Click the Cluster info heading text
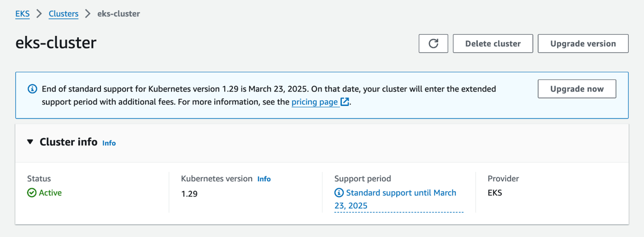 [x=68, y=142]
